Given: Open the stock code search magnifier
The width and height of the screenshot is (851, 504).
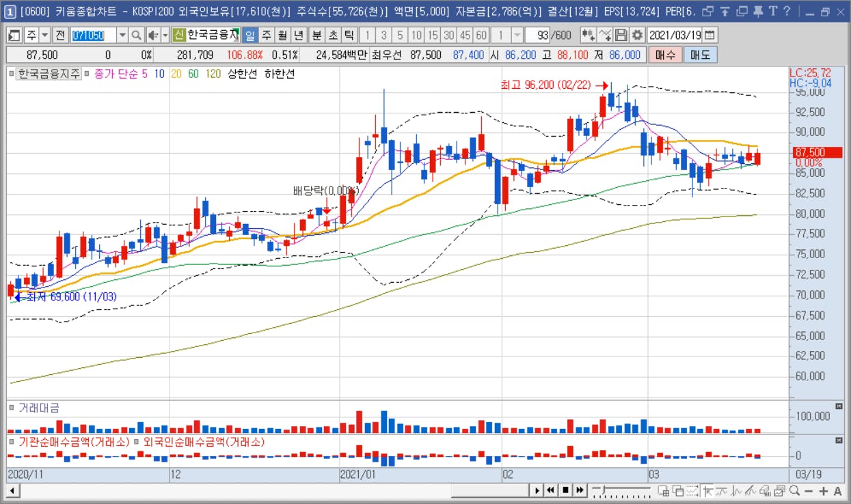Looking at the screenshot, I should pos(136,36).
